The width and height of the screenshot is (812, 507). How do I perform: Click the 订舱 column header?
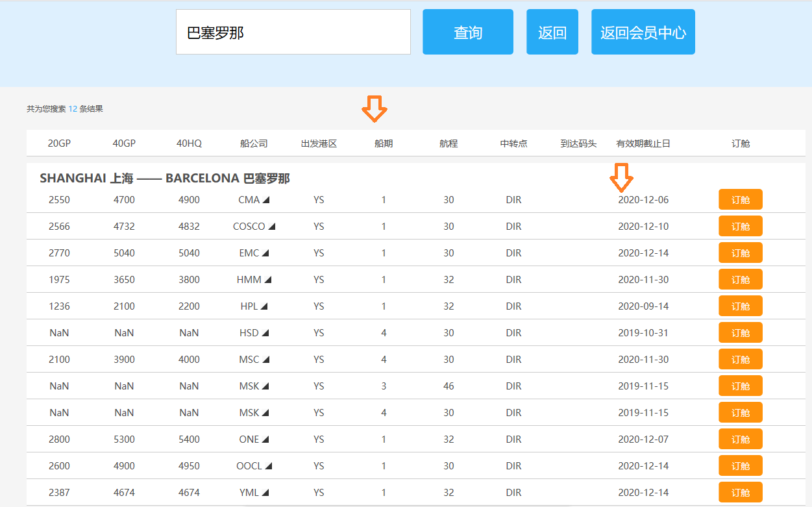pos(741,143)
